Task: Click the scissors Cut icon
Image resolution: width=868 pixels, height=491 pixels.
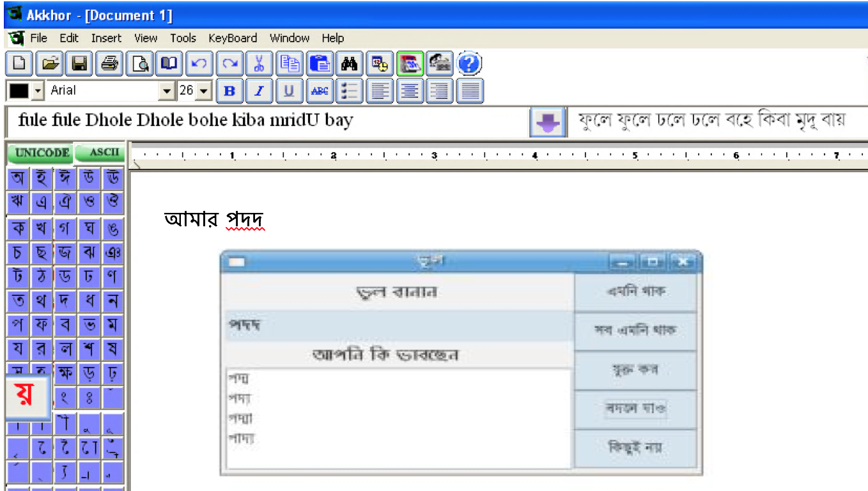Action: pyautogui.click(x=259, y=64)
